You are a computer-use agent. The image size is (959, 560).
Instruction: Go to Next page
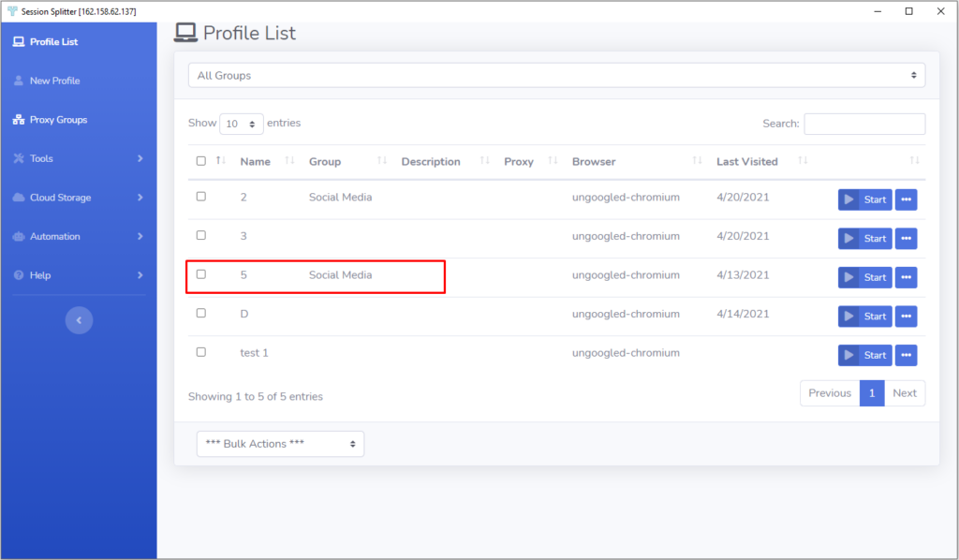click(x=905, y=393)
